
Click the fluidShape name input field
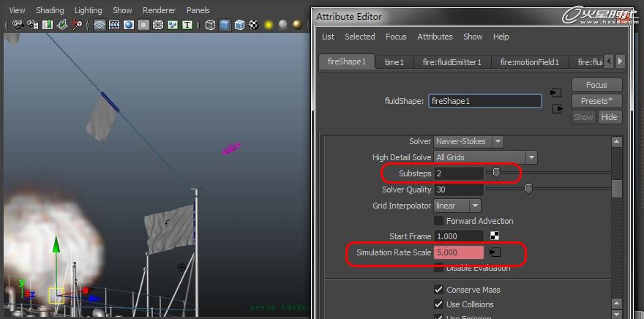pyautogui.click(x=485, y=101)
